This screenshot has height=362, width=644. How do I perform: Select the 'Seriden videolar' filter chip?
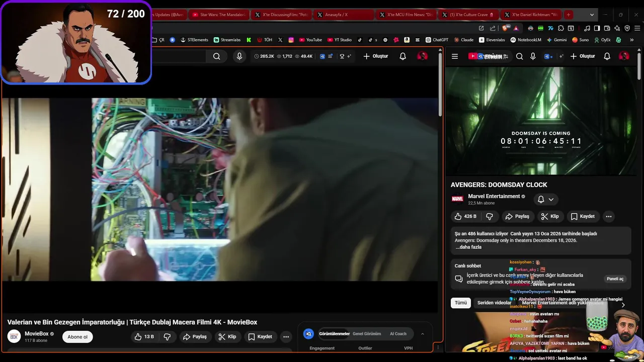tap(494, 303)
